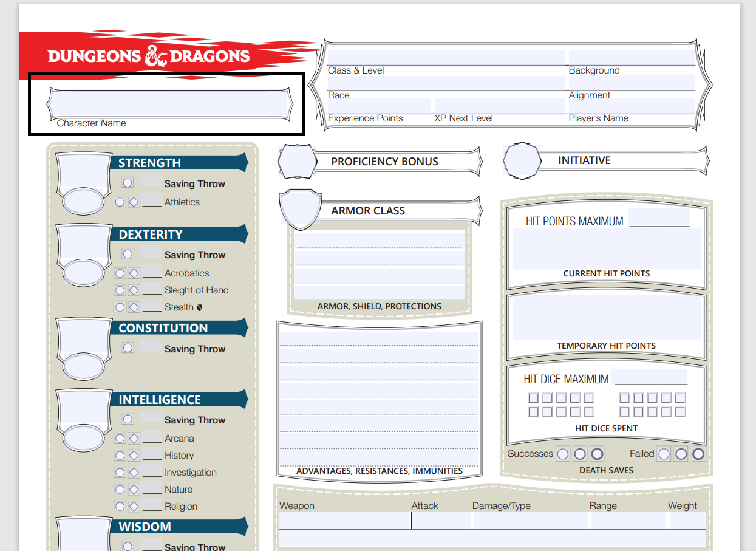Click the Hit Dice Maximum field

click(649, 377)
